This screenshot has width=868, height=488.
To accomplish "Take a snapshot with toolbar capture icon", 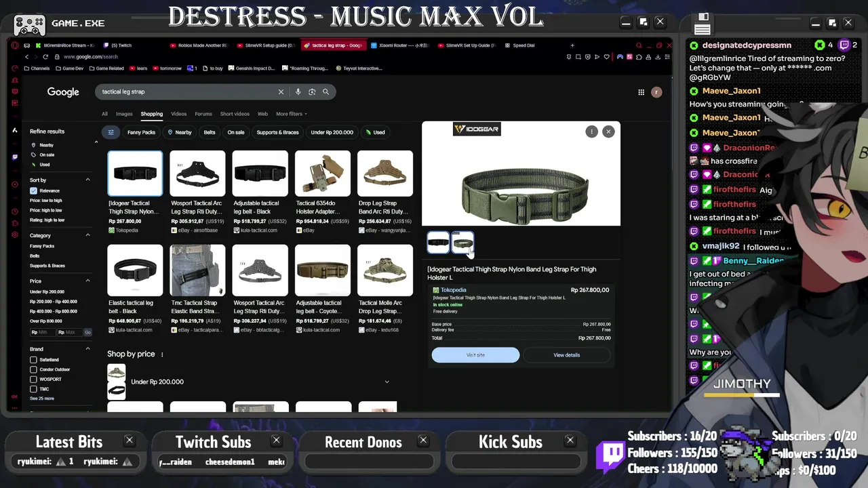I will pyautogui.click(x=578, y=57).
